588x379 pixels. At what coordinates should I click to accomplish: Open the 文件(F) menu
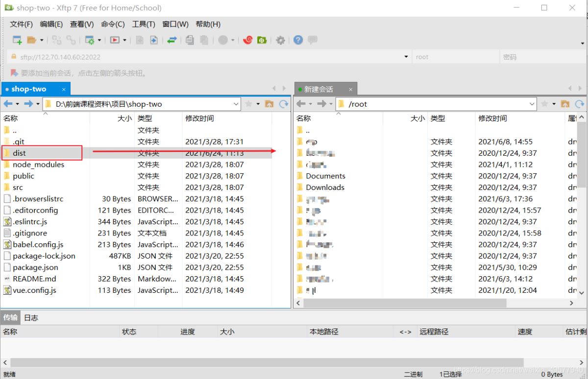[x=21, y=24]
